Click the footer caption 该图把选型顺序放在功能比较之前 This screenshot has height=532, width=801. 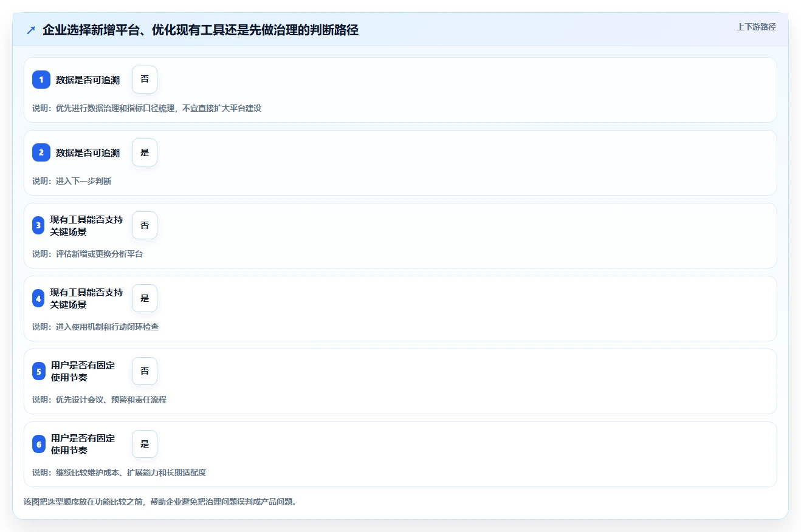(160, 502)
